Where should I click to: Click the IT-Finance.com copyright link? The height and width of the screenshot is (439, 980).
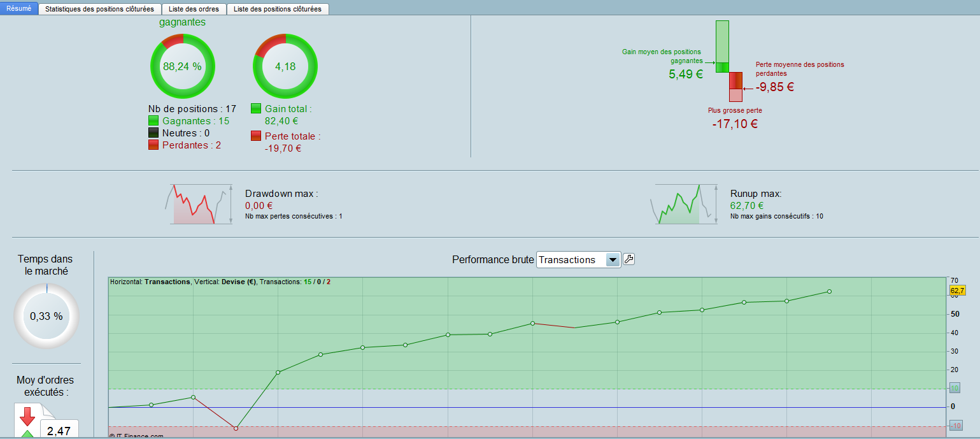click(136, 436)
